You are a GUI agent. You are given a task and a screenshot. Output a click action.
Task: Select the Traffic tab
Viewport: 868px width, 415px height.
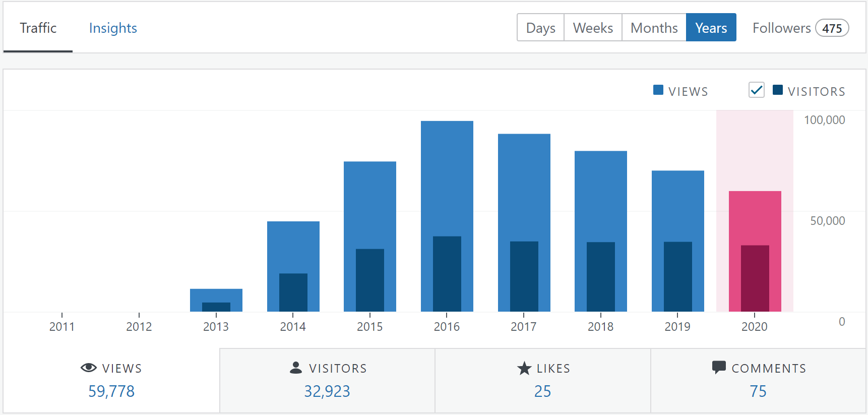[38, 28]
